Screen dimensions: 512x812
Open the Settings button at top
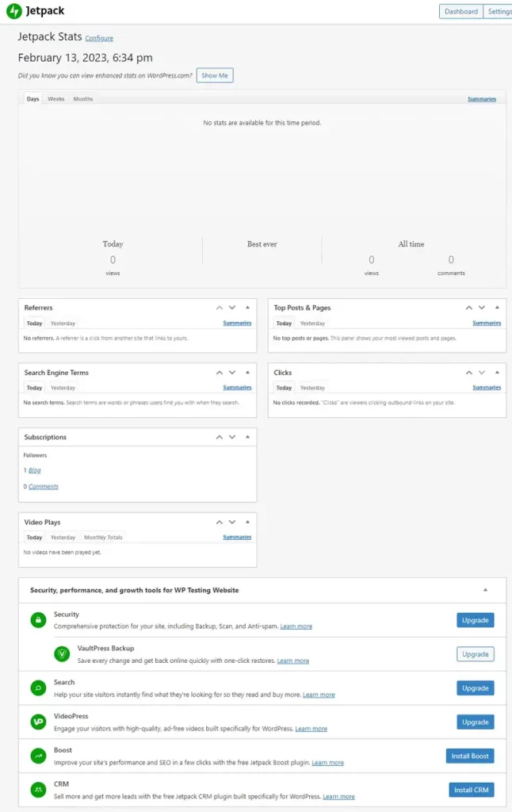click(499, 11)
